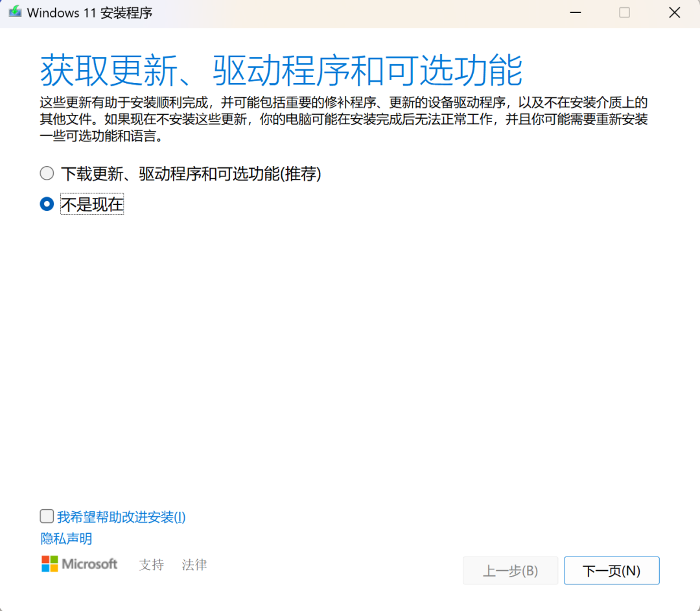Click the 下一页(N) button
The width and height of the screenshot is (700, 611).
[612, 570]
